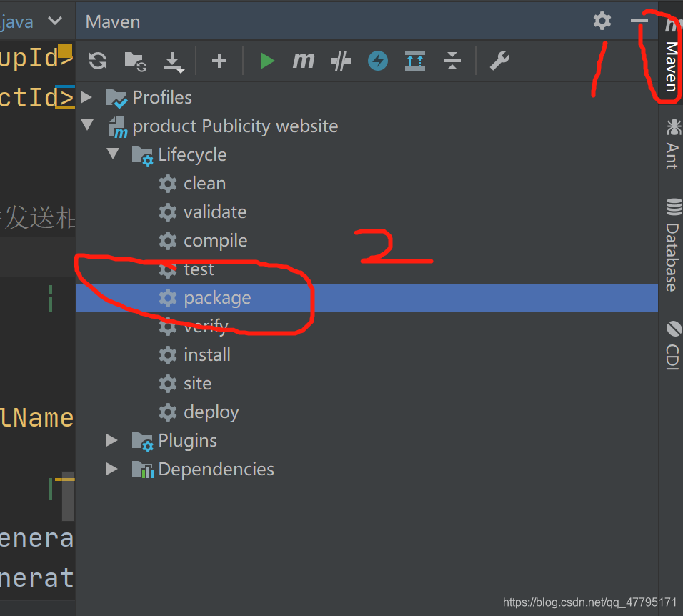Viewport: 683px width, 616px height.
Task: Reload all Maven projects
Action: point(98,61)
